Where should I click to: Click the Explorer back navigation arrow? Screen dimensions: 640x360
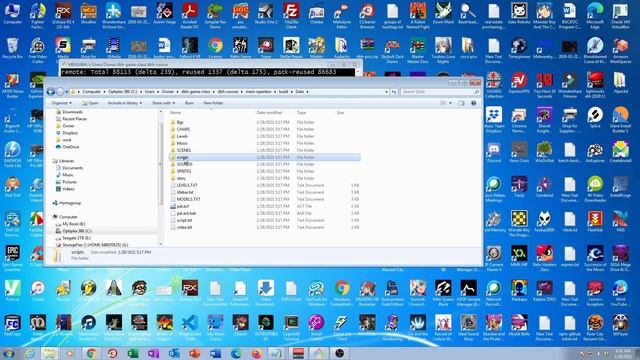click(51, 92)
